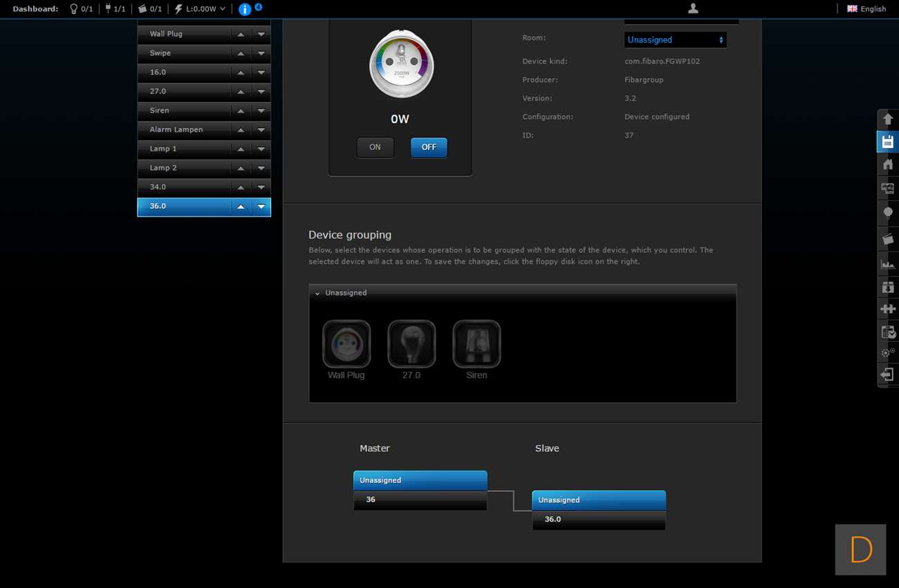Collapse the Unassigned device group section
This screenshot has height=588, width=899.
[317, 293]
